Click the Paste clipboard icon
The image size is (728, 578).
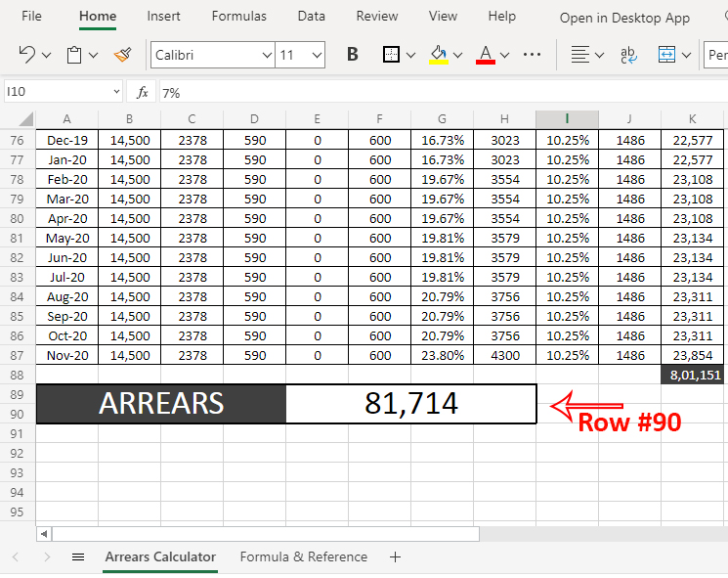tap(74, 55)
